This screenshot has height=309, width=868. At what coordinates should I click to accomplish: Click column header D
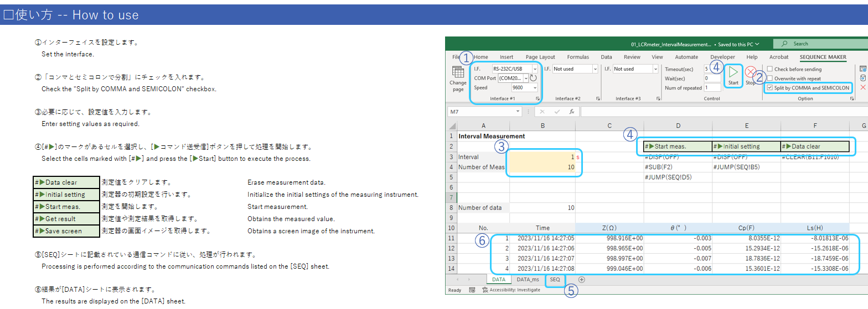678,126
